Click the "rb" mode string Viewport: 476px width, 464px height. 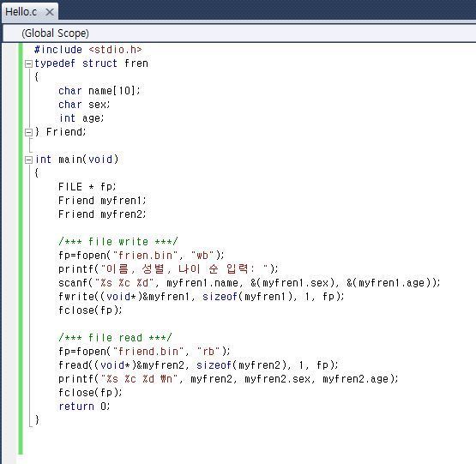coord(208,352)
